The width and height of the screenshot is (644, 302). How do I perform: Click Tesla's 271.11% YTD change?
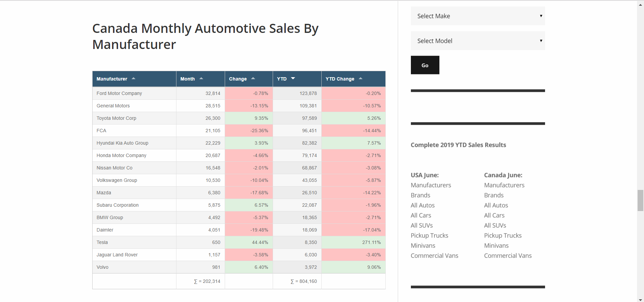tap(371, 242)
